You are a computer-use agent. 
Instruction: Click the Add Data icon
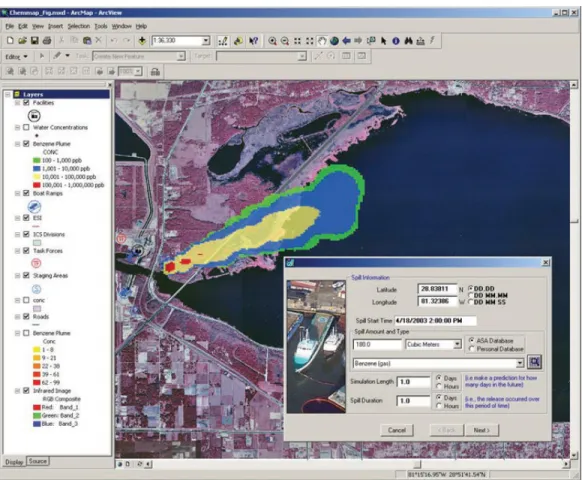click(x=142, y=40)
